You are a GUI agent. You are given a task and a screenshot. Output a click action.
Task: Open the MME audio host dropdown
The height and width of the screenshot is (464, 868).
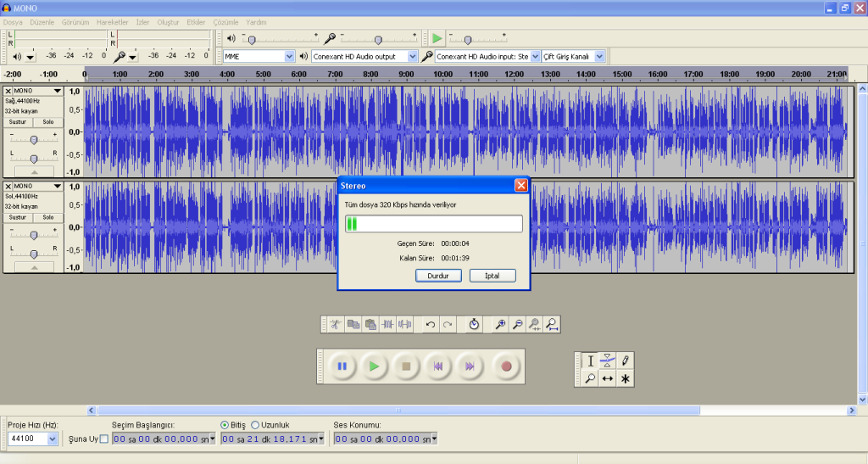pyautogui.click(x=289, y=57)
